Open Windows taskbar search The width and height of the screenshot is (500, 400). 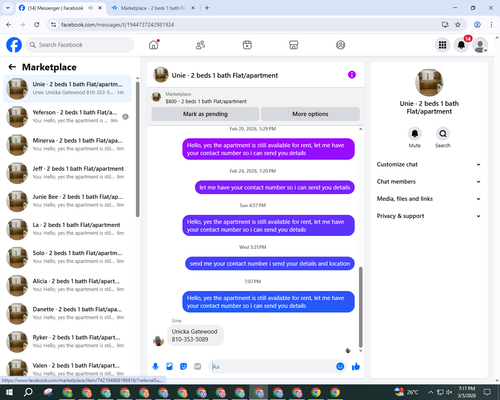tap(28, 392)
